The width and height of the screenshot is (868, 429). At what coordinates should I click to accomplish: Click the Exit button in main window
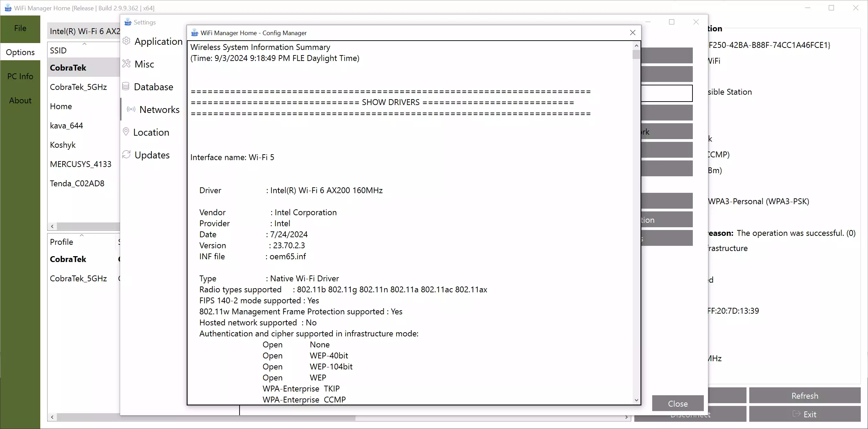805,414
